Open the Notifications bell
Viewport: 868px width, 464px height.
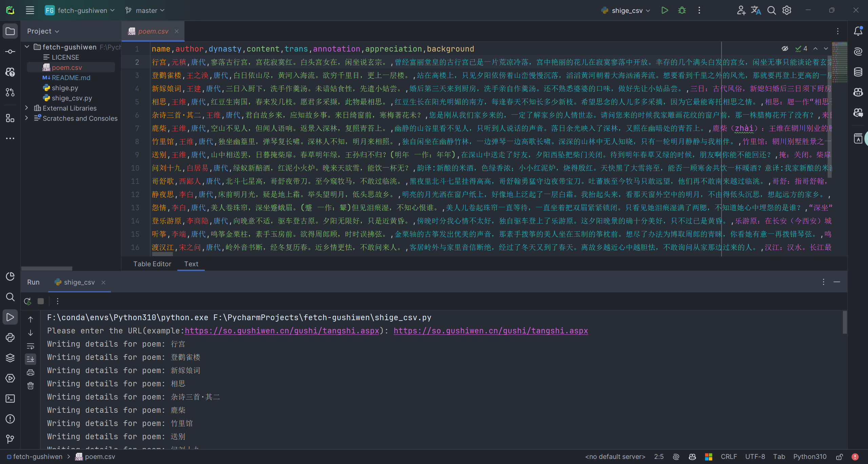click(x=858, y=31)
